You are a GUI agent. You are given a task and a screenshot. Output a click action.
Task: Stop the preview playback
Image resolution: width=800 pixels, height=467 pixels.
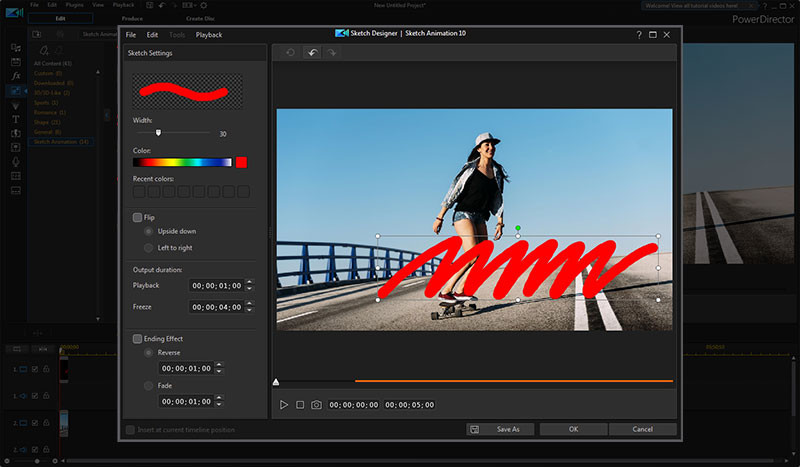pyautogui.click(x=300, y=405)
